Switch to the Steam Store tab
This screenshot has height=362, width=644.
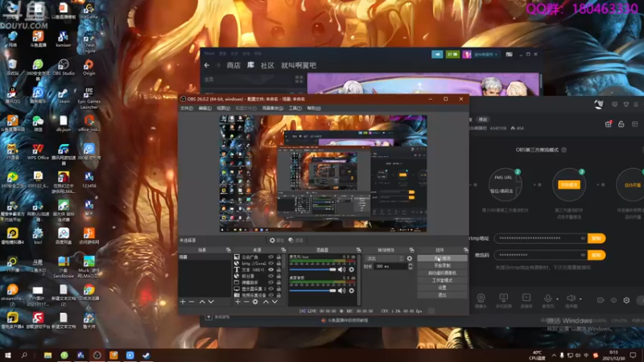pyautogui.click(x=233, y=65)
